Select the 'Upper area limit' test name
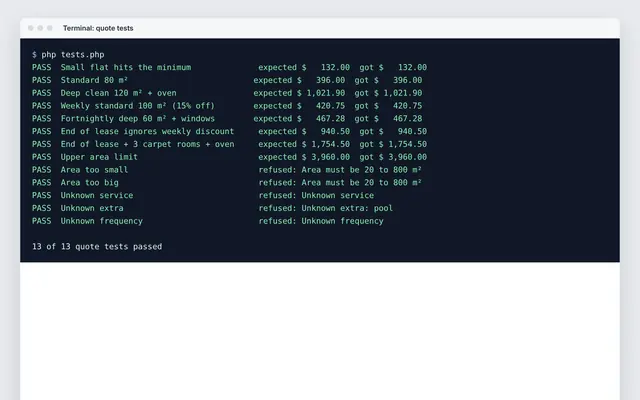 point(99,157)
